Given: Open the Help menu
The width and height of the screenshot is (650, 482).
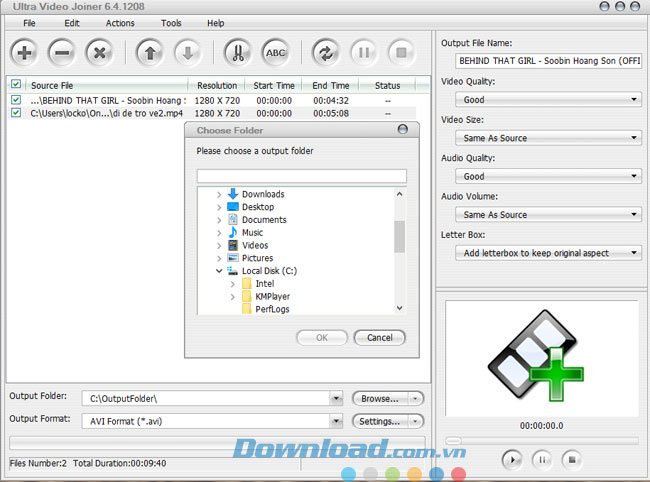Looking at the screenshot, I should coord(216,23).
